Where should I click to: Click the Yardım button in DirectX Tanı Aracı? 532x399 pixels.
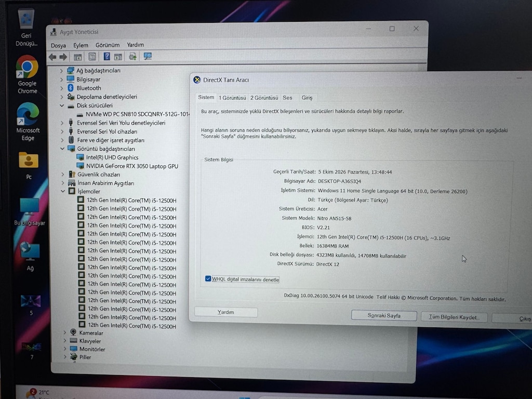coord(226,312)
